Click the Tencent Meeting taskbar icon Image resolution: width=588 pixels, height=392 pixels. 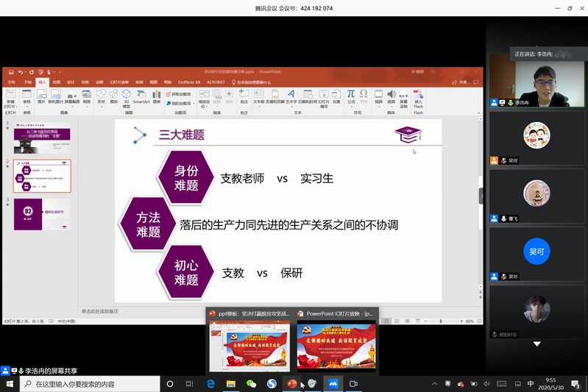(333, 384)
